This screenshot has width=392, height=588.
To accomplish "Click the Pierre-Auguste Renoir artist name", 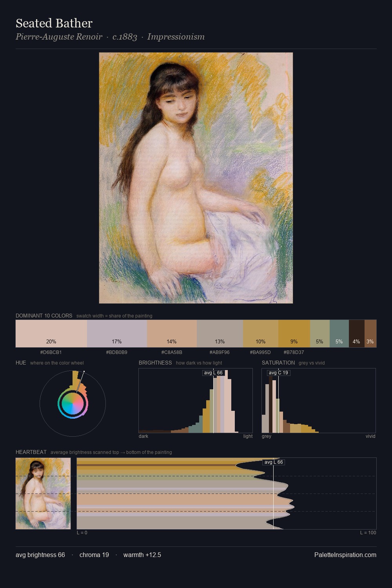I will [x=59, y=37].
